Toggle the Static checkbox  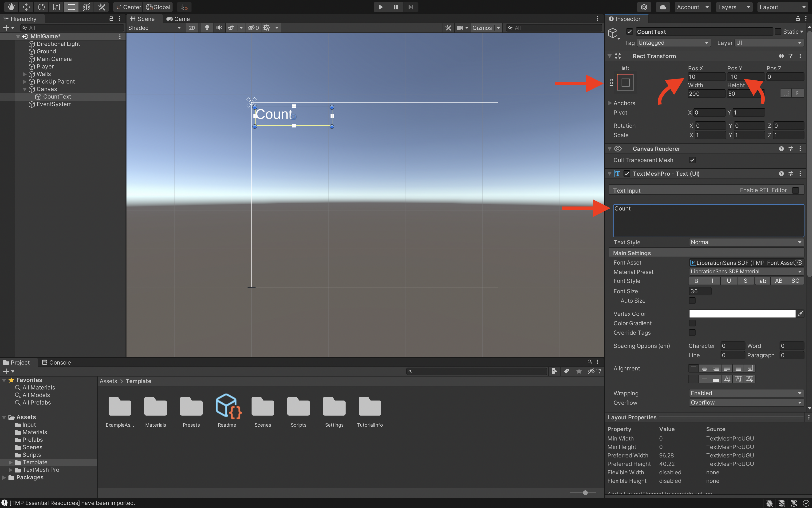[x=778, y=32]
